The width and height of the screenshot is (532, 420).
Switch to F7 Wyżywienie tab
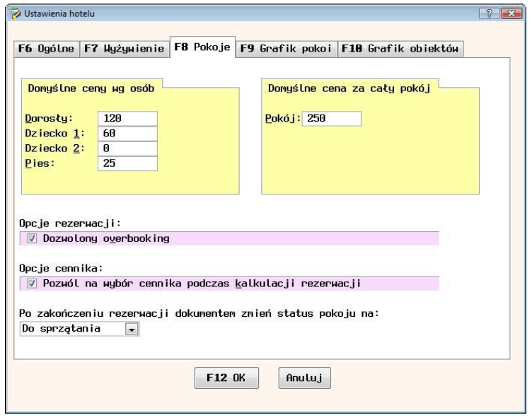point(125,49)
